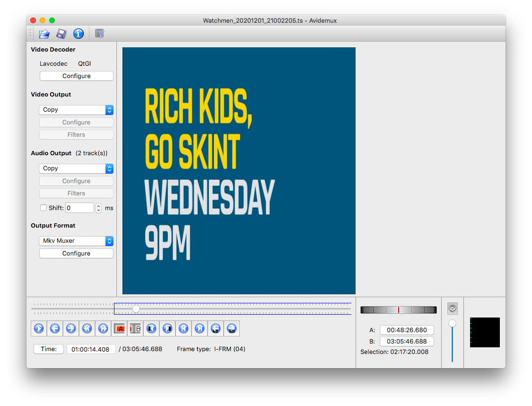532x406 pixels.
Task: Save video using floppy disk icon
Action: (x=61, y=34)
